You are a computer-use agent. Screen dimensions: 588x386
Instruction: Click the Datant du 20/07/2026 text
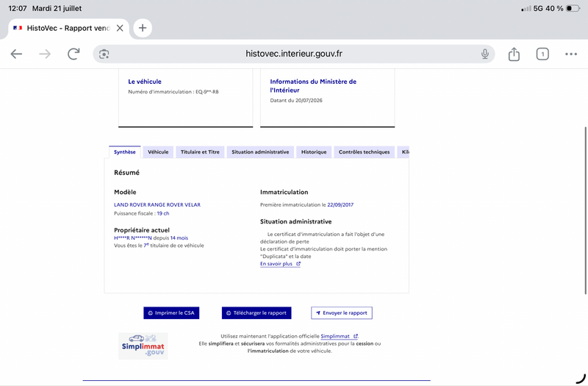(x=296, y=100)
